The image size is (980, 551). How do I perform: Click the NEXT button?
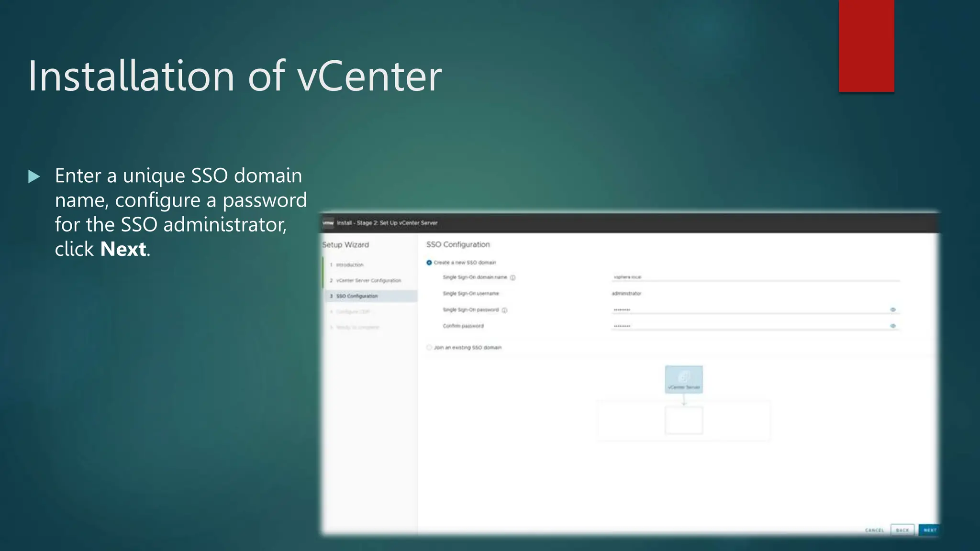(x=929, y=530)
